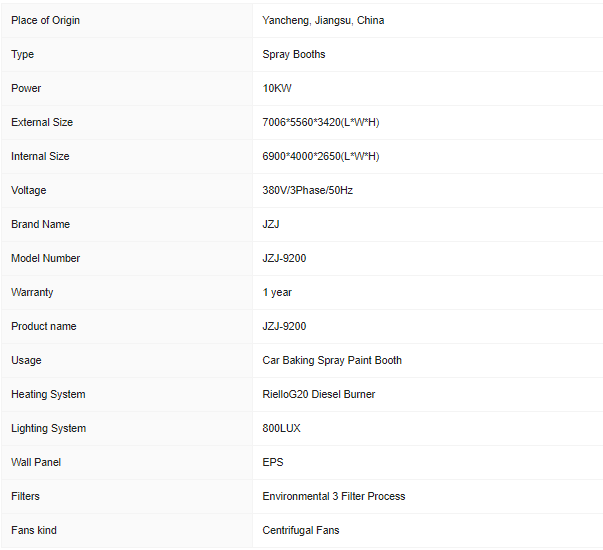Click the Warranty row label
Screen dimensions: 603x550
coord(32,292)
